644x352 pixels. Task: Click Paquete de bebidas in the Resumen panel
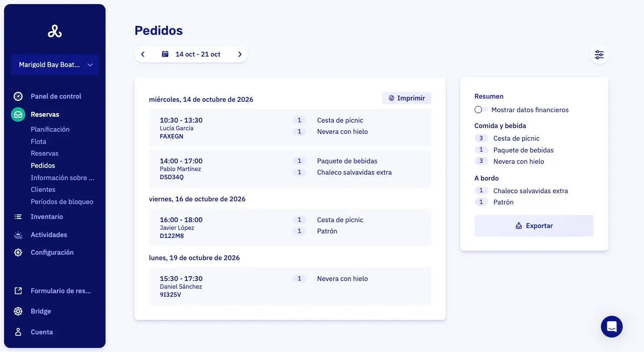point(524,150)
